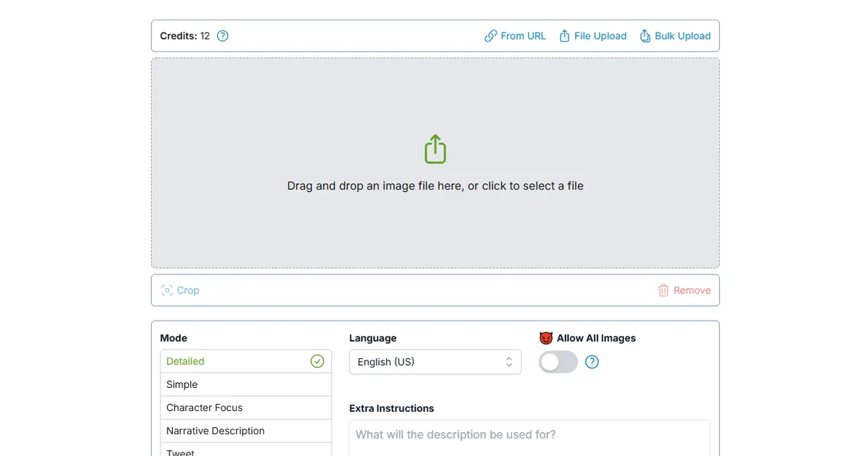Click the From URL link icon
This screenshot has width=868, height=456.
tap(490, 35)
